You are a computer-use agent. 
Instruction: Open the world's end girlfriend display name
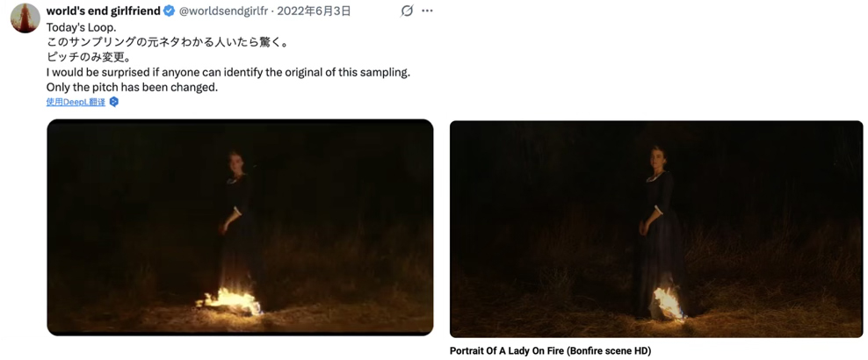(x=103, y=11)
